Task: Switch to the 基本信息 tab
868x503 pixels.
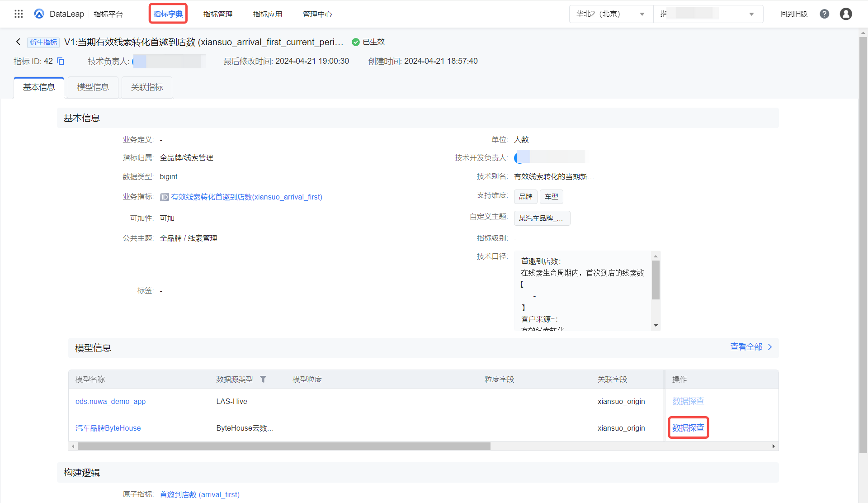Action: tap(39, 87)
